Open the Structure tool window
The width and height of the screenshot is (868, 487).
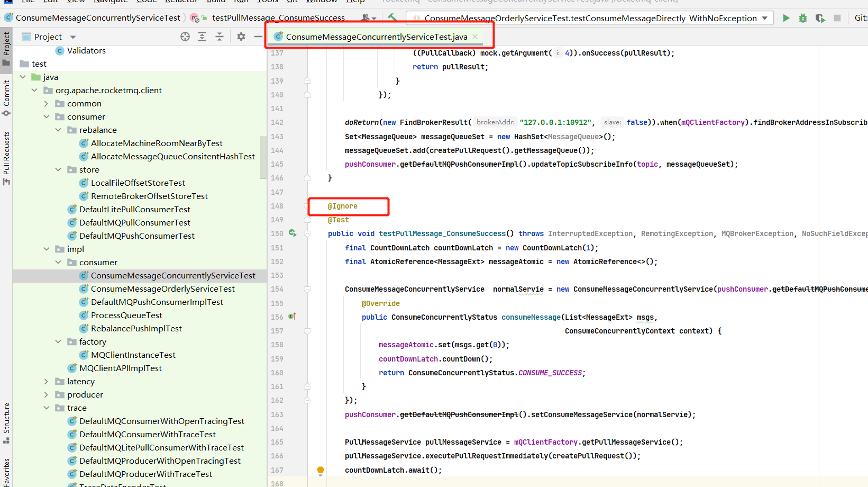point(6,423)
